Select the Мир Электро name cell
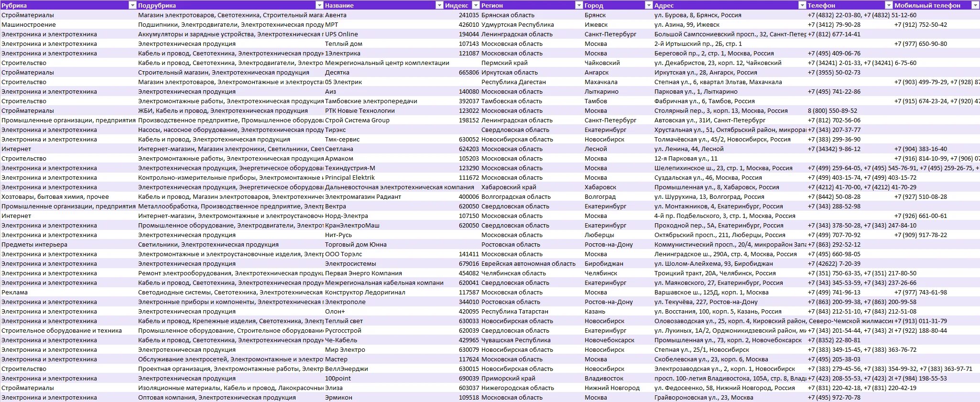 (383, 349)
